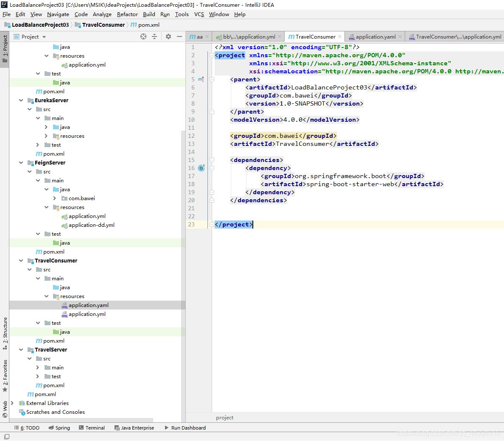Viewport: 504px width, 441px height.
Task: Click the Maven parent gutter icon line 5
Action: coord(201,79)
